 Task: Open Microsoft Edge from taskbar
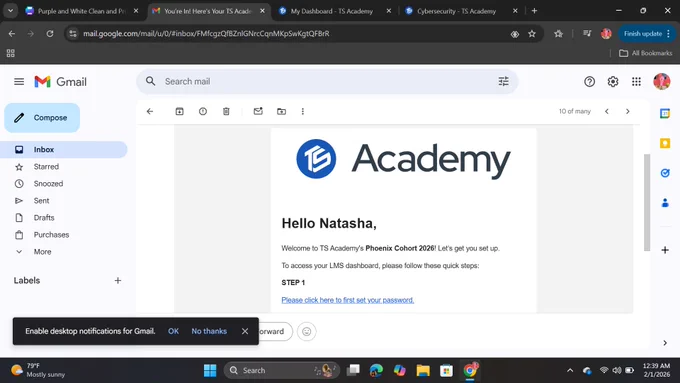(x=376, y=370)
